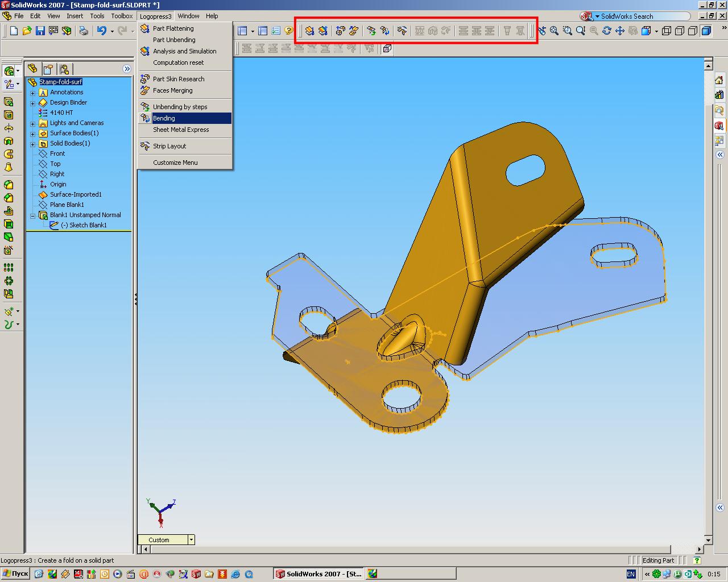Image resolution: width=728 pixels, height=582 pixels.
Task: Expand the FeatureManager panel chevron
Action: click(x=127, y=69)
